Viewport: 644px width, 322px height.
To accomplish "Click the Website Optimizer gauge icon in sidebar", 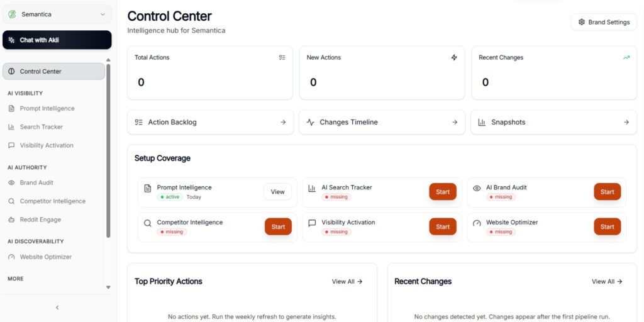I will click(x=11, y=257).
